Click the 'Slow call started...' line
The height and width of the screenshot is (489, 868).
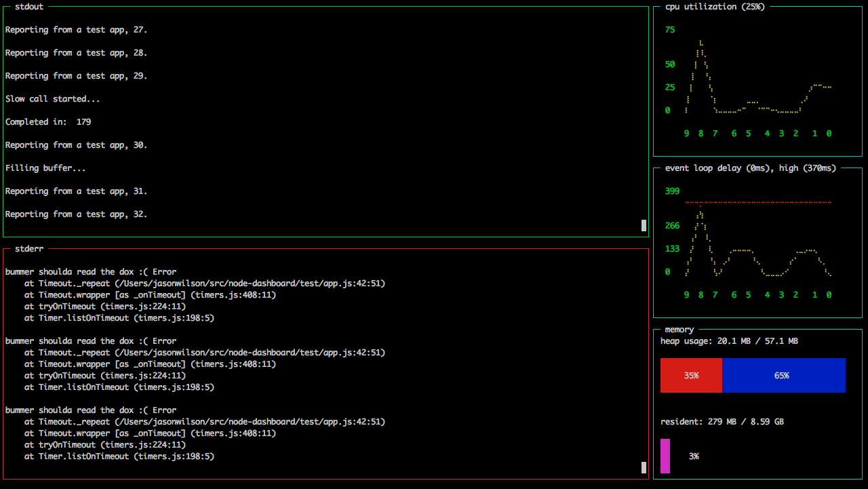pos(53,99)
